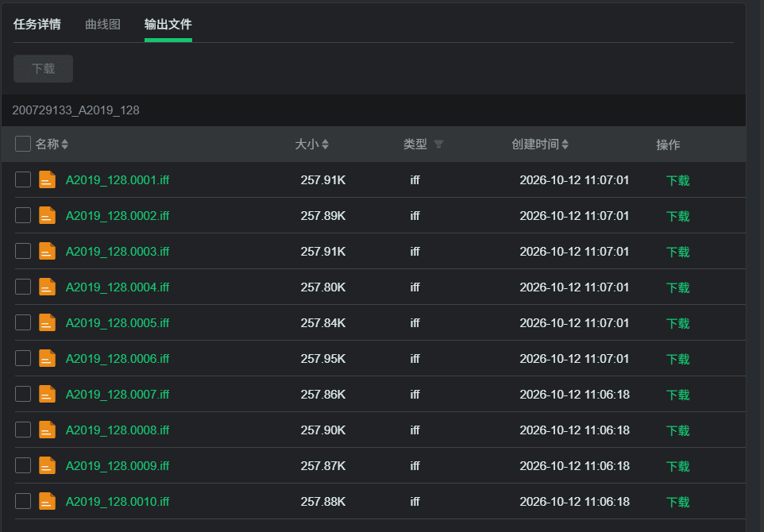The height and width of the screenshot is (532, 764).
Task: Toggle the select-all checkbox in header
Action: 23,144
